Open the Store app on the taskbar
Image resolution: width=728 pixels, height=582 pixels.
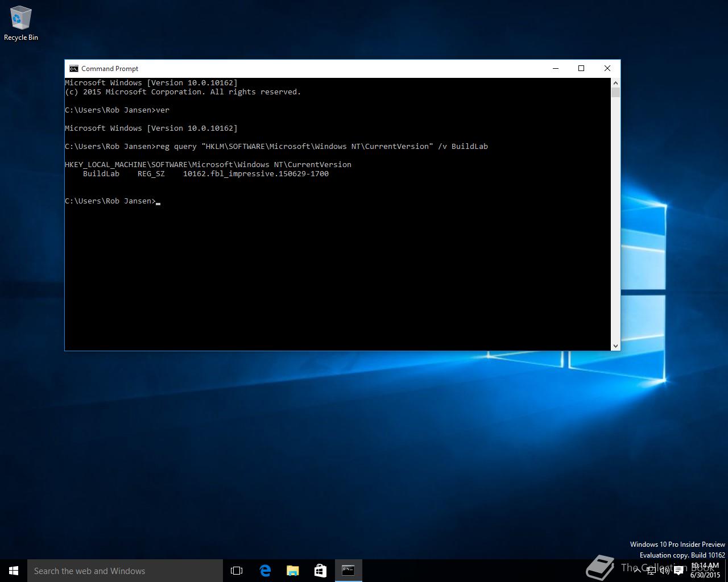(320, 571)
